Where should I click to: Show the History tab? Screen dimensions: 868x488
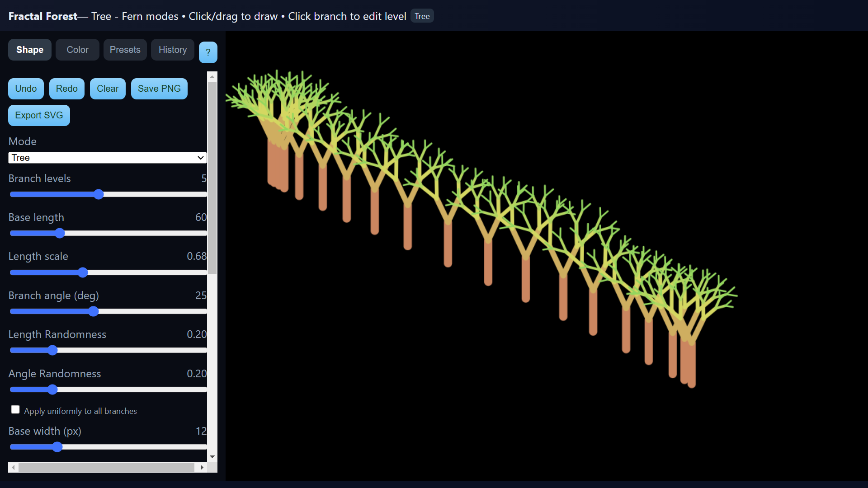tap(172, 50)
